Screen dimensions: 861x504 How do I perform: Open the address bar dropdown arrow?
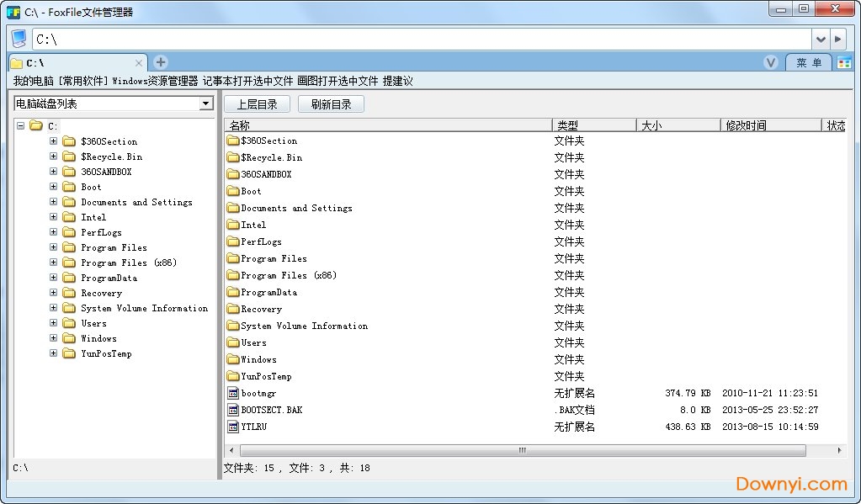(821, 39)
